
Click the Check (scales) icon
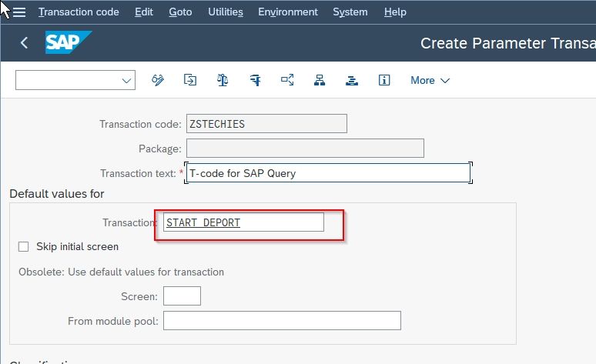point(223,80)
